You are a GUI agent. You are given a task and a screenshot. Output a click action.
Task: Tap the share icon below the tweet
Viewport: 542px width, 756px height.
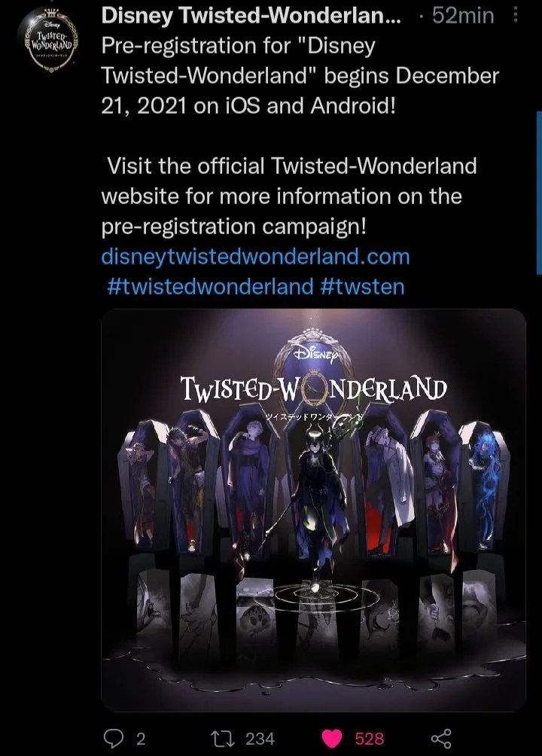point(440,738)
